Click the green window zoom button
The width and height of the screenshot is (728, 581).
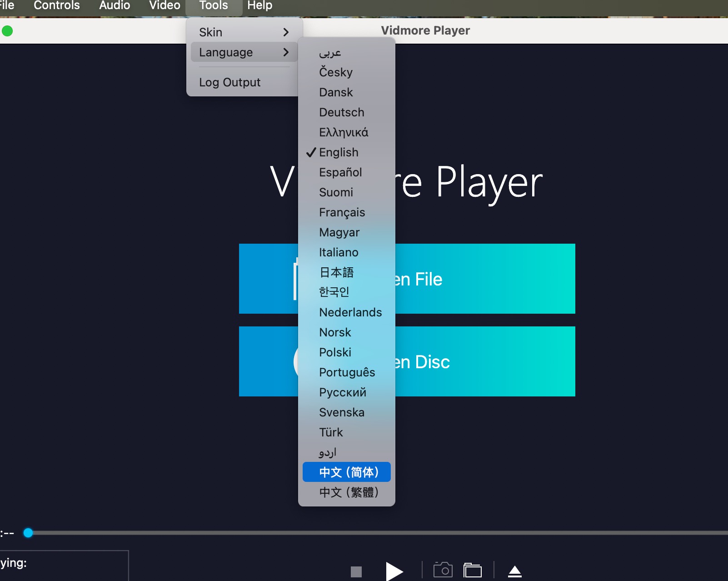(7, 31)
